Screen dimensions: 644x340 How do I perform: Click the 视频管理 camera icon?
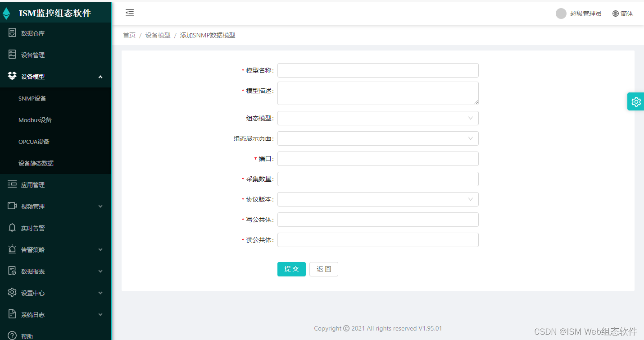12,206
